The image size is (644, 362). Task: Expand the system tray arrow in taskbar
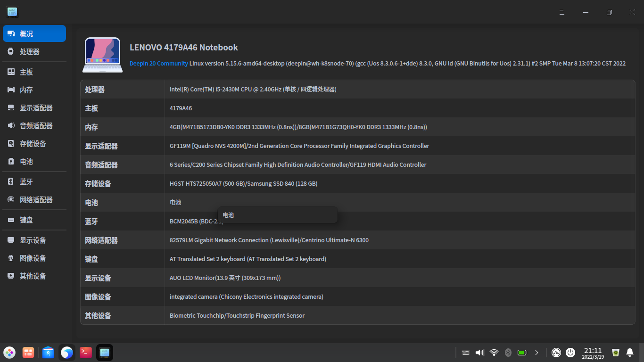537,353
